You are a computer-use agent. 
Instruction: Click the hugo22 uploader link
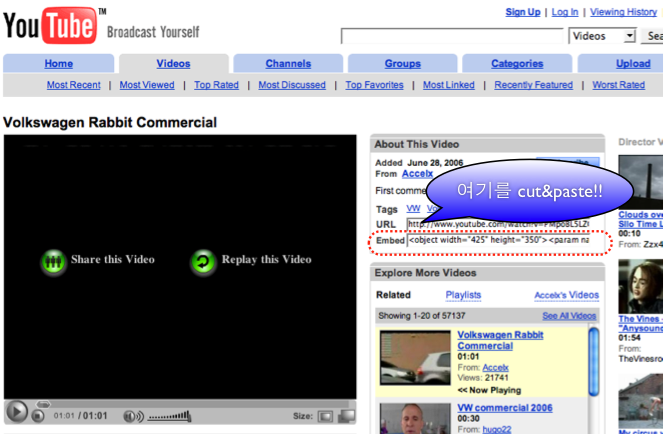point(497,429)
